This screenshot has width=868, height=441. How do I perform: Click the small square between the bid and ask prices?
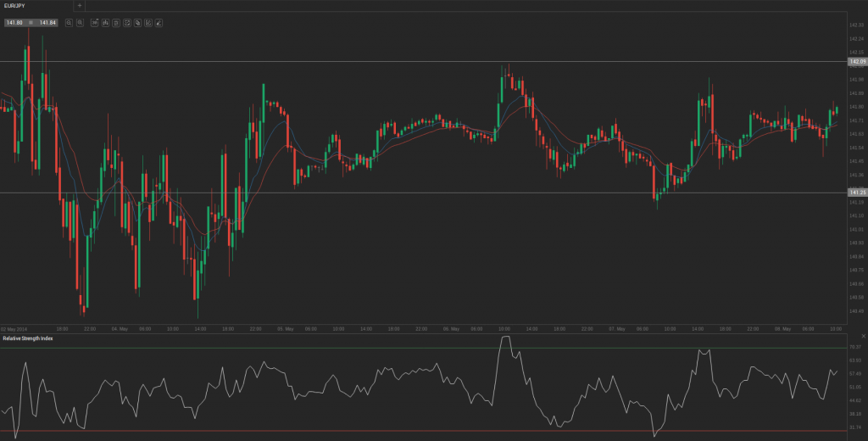coord(31,23)
